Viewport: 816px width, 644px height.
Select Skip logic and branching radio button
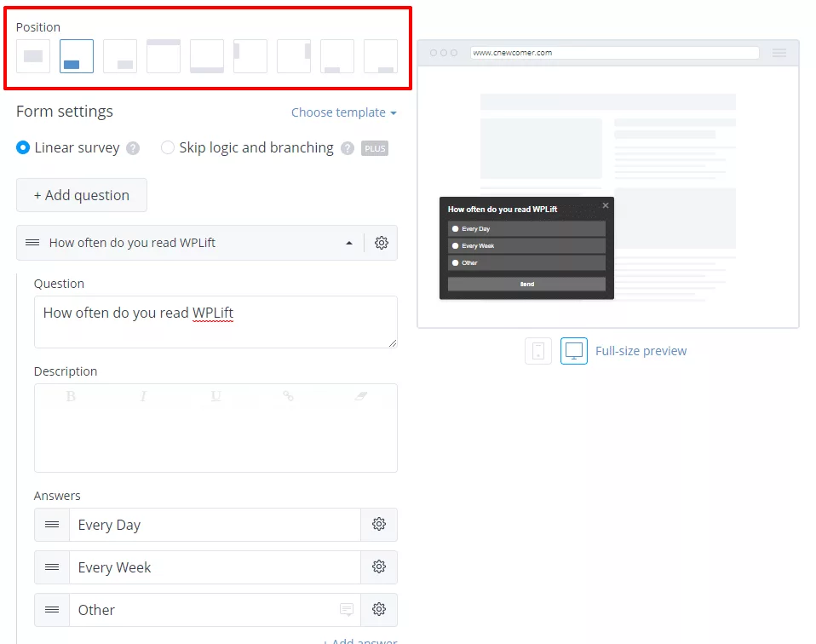point(168,148)
